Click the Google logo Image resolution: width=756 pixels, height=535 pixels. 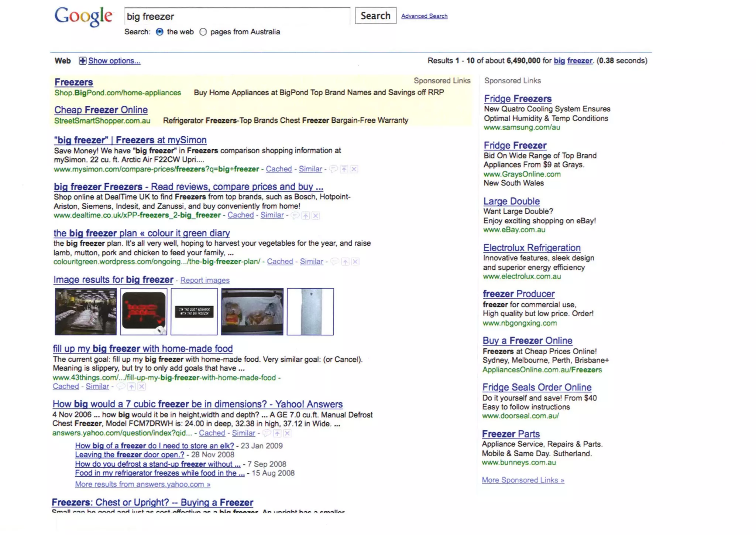[83, 17]
